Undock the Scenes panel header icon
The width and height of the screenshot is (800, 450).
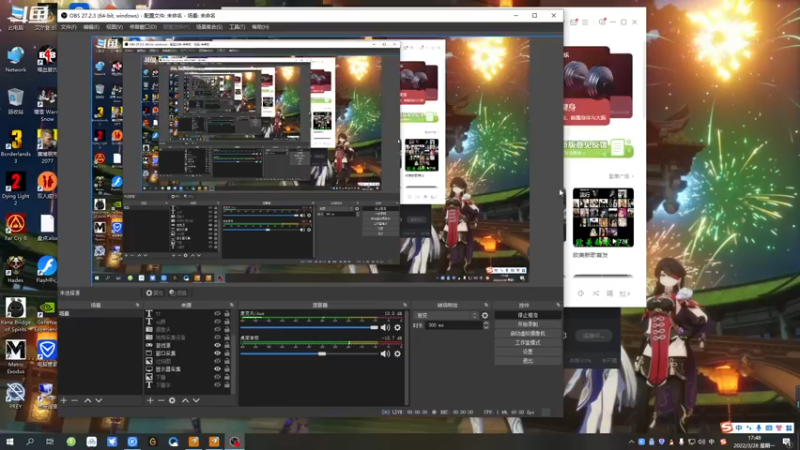137,305
